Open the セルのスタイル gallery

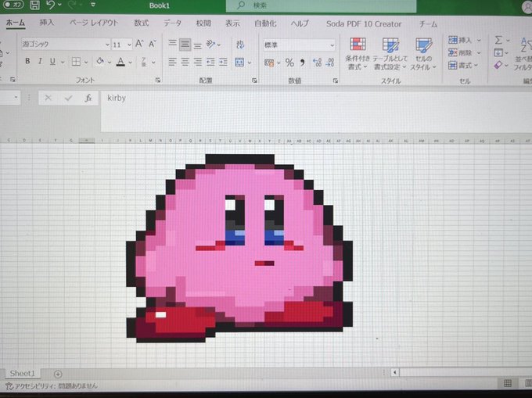[x=423, y=54]
